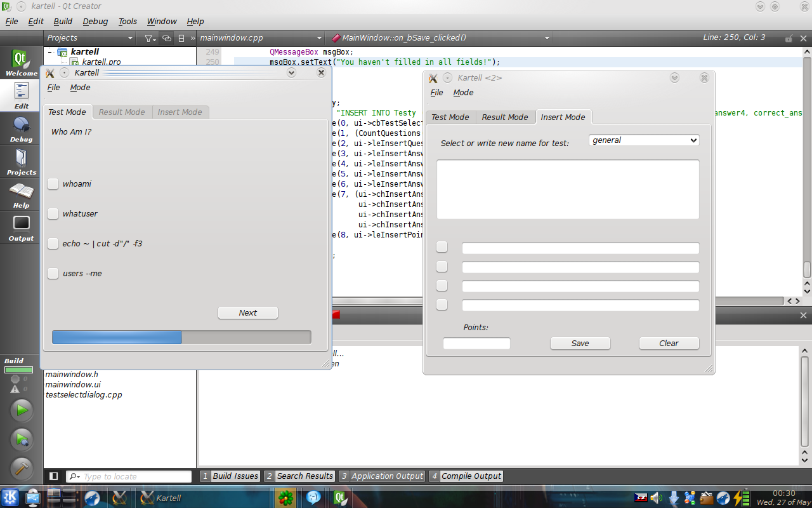812x508 pixels.
Task: Open the Compile Output pane
Action: tap(466, 476)
